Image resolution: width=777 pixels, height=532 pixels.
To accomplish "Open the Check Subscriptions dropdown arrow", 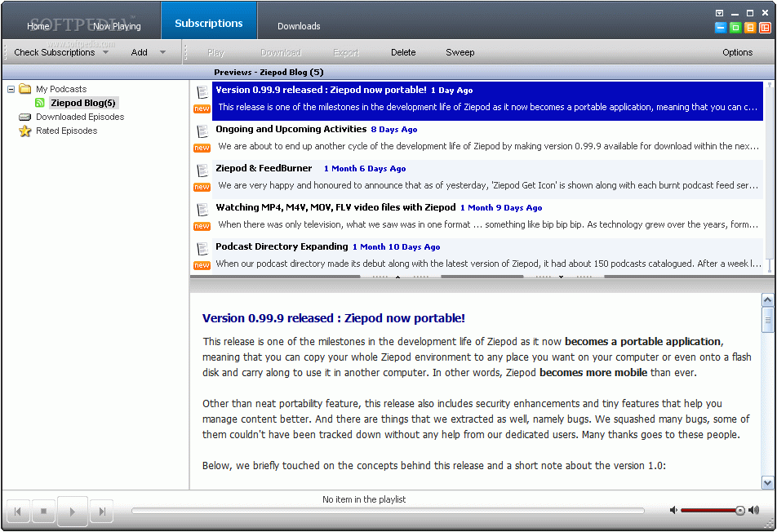I will tap(105, 52).
